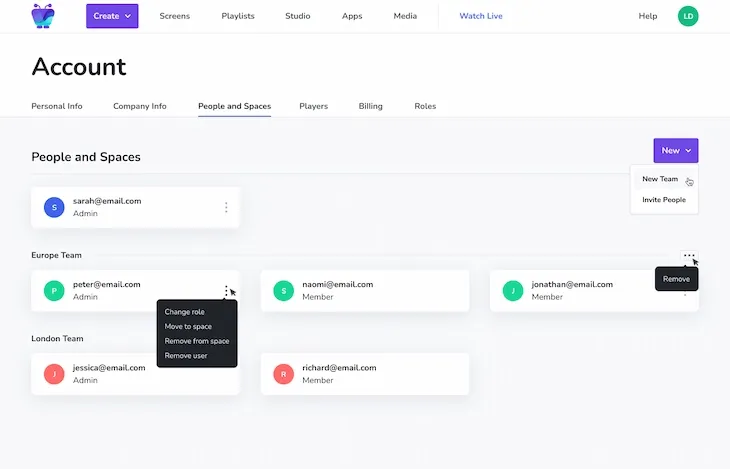Select the People and Spaces tab
The image size is (730, 469).
pos(235,106)
